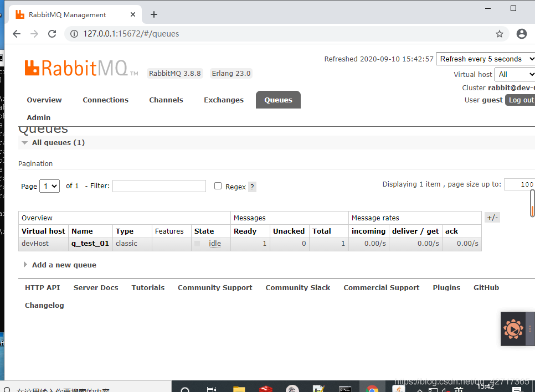535x392 pixels.
Task: Bookmark the page with the star icon
Action: pyautogui.click(x=500, y=34)
